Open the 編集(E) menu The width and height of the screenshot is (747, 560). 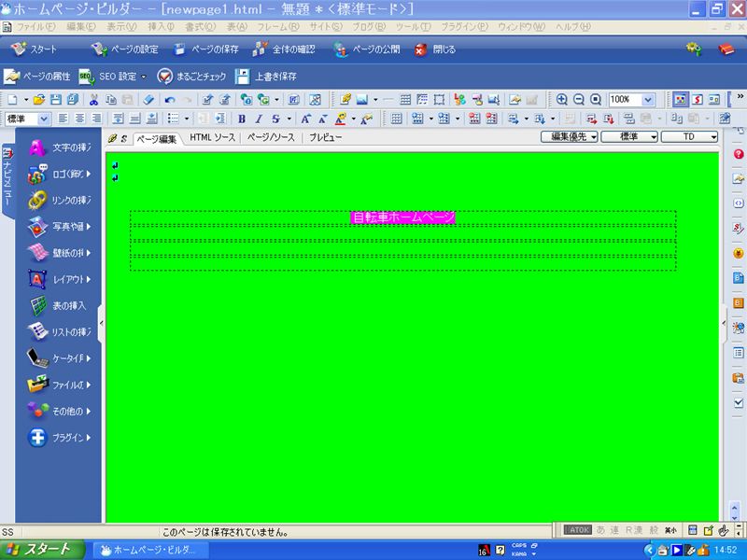(80, 27)
